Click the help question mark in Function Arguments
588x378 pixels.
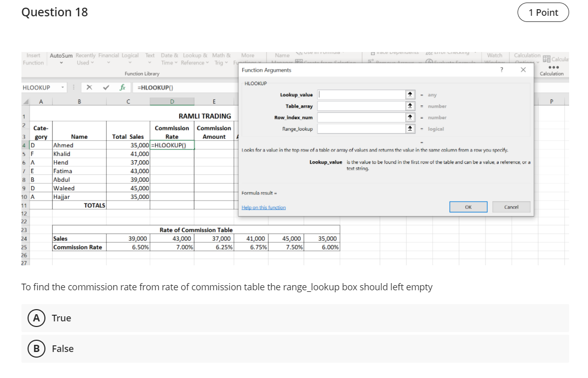(x=501, y=70)
